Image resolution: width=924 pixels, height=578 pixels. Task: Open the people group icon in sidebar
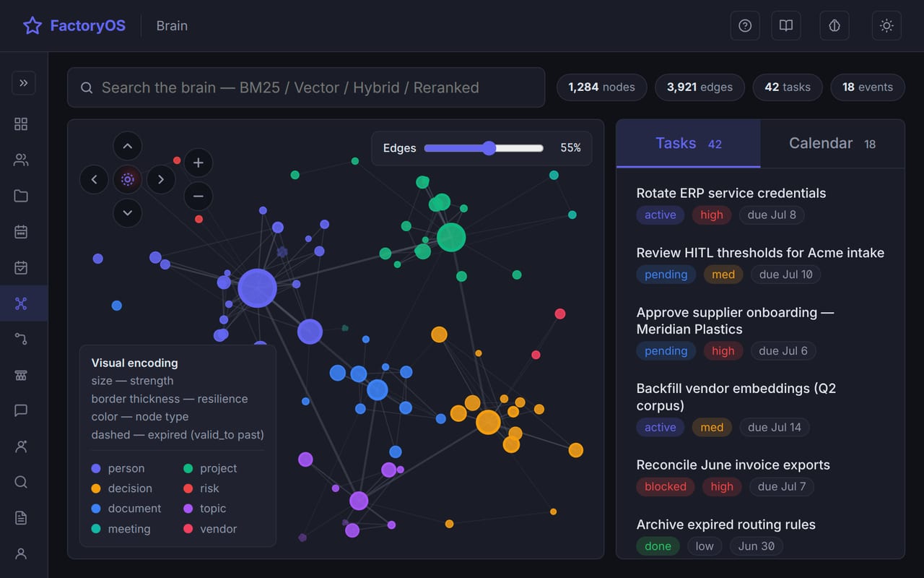(x=21, y=160)
